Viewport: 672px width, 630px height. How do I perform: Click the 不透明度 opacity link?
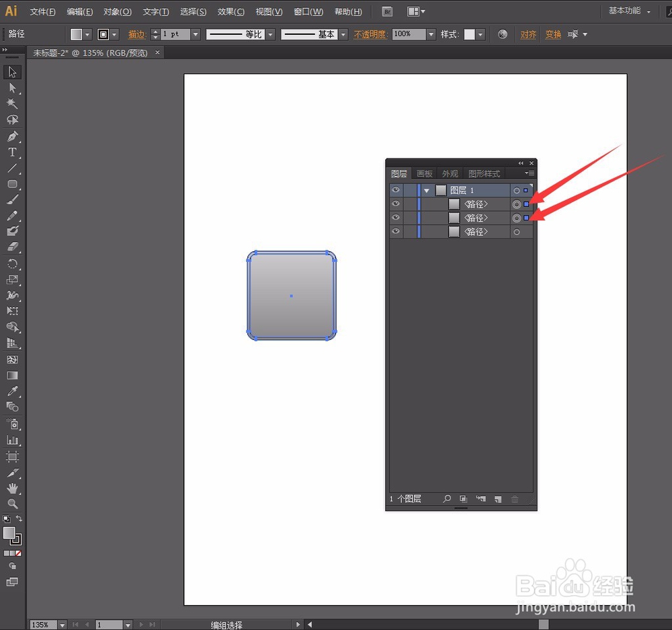370,34
